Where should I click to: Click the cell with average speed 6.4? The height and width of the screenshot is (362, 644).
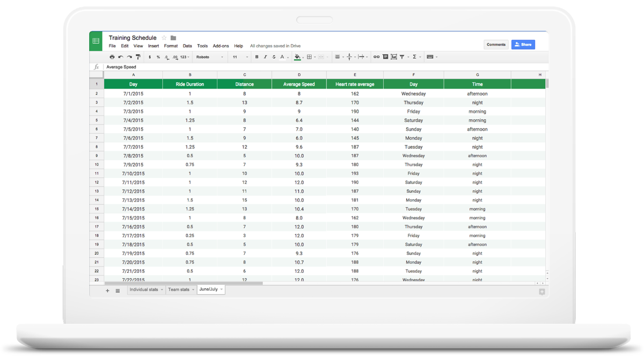pyautogui.click(x=299, y=120)
